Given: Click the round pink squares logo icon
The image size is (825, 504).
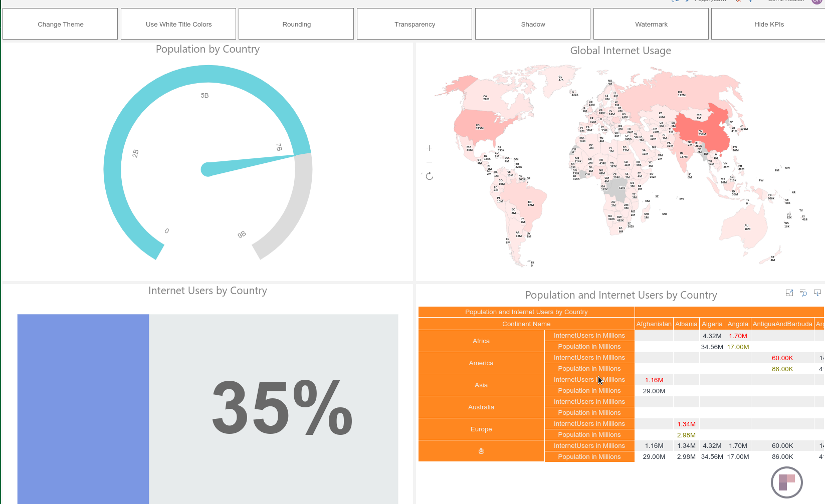Looking at the screenshot, I should click(x=786, y=482).
